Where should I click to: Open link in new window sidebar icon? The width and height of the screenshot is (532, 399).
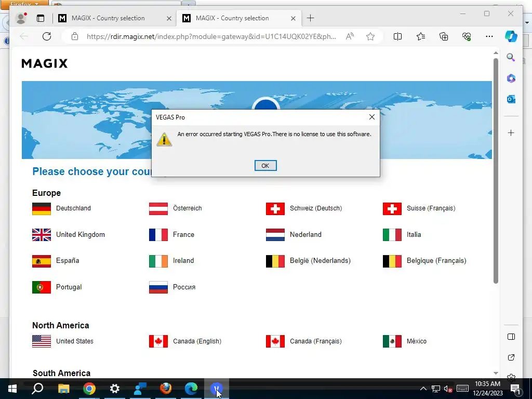tap(511, 357)
